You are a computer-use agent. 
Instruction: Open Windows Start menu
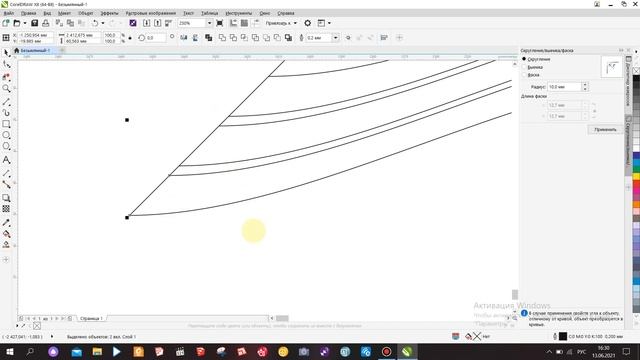9,351
